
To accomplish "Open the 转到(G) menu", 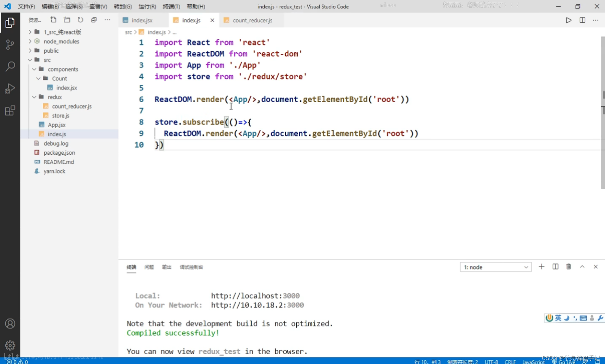I will (x=123, y=6).
